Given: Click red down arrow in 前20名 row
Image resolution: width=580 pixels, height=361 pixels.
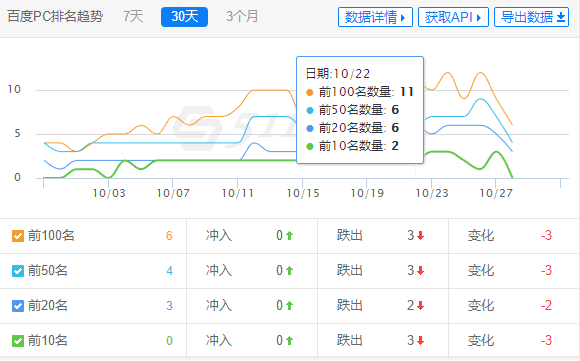Looking at the screenshot, I should click(420, 306).
